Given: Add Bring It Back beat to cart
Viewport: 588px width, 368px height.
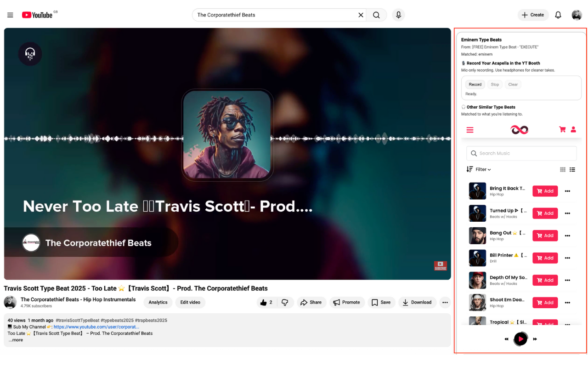Looking at the screenshot, I should pos(545,191).
